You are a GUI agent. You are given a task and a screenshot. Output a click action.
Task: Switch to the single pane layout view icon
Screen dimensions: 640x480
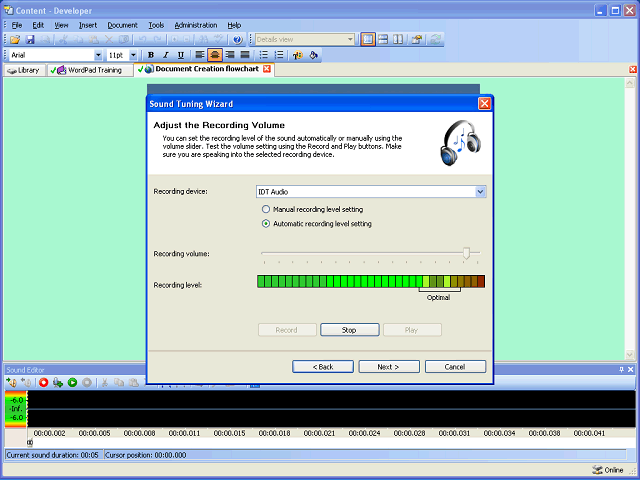point(368,40)
